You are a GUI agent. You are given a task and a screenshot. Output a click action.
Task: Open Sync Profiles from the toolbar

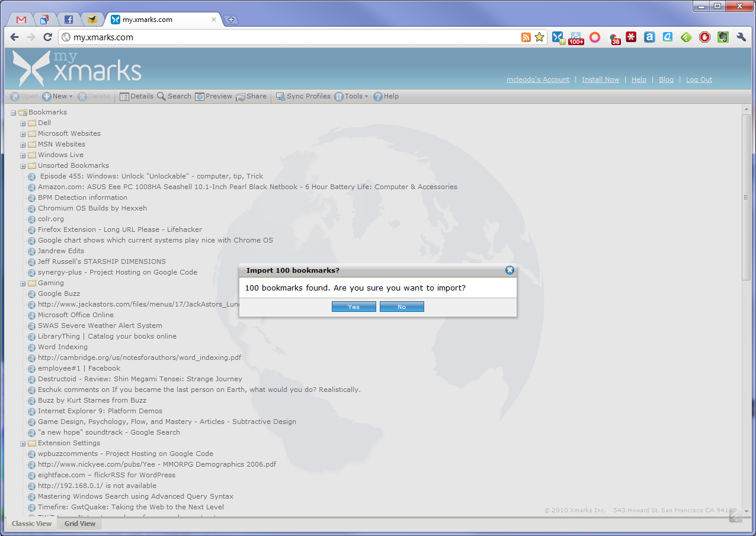click(x=303, y=97)
